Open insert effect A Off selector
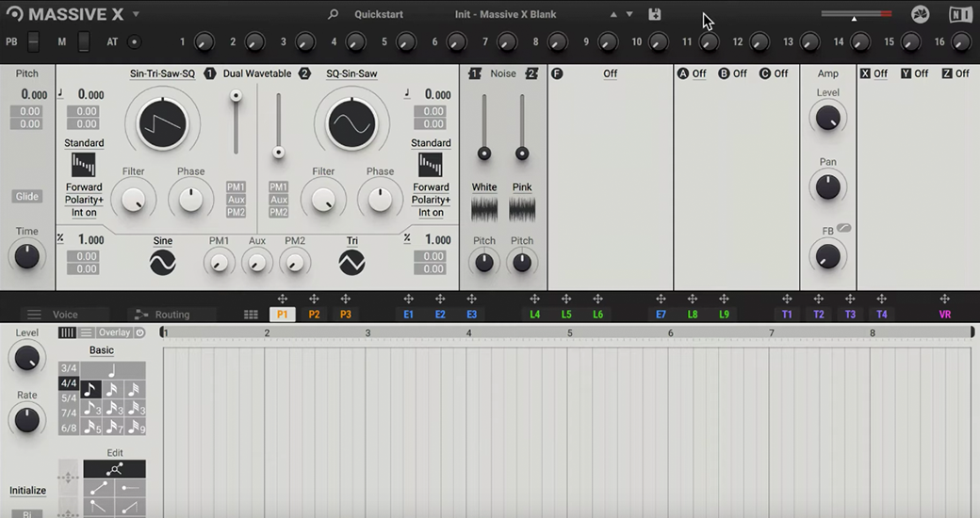 pyautogui.click(x=699, y=73)
